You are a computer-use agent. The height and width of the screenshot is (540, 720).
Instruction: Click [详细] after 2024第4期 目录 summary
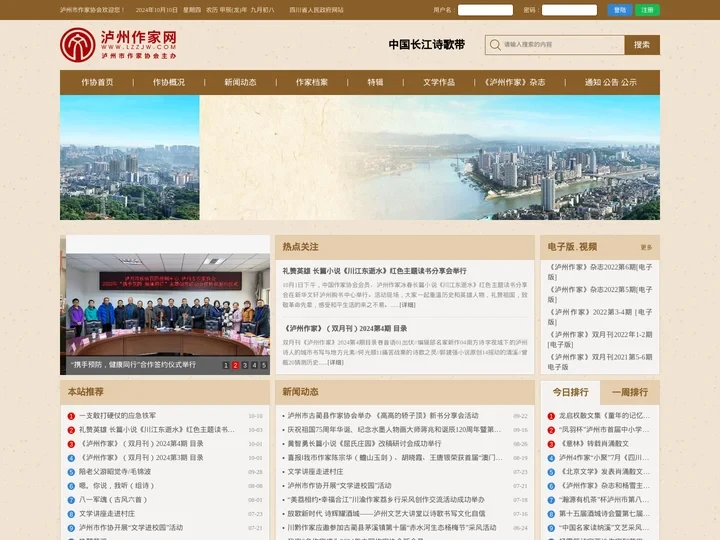[335, 362]
